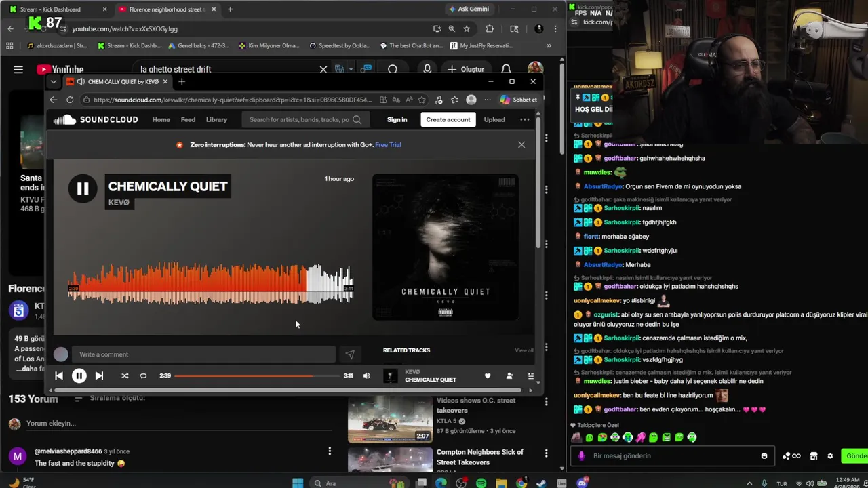This screenshot has width=868, height=488.
Task: Skip to previous track in SoundCloud player
Action: pyautogui.click(x=59, y=375)
